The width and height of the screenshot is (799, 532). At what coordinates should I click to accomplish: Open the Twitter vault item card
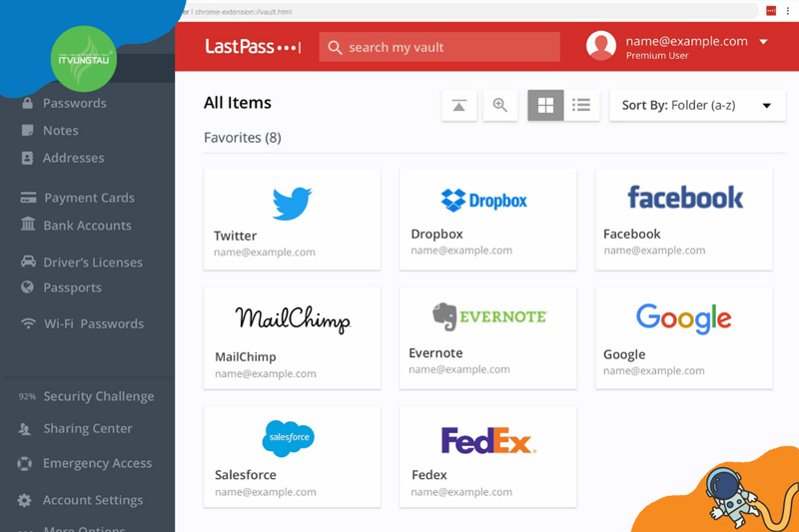tap(292, 220)
